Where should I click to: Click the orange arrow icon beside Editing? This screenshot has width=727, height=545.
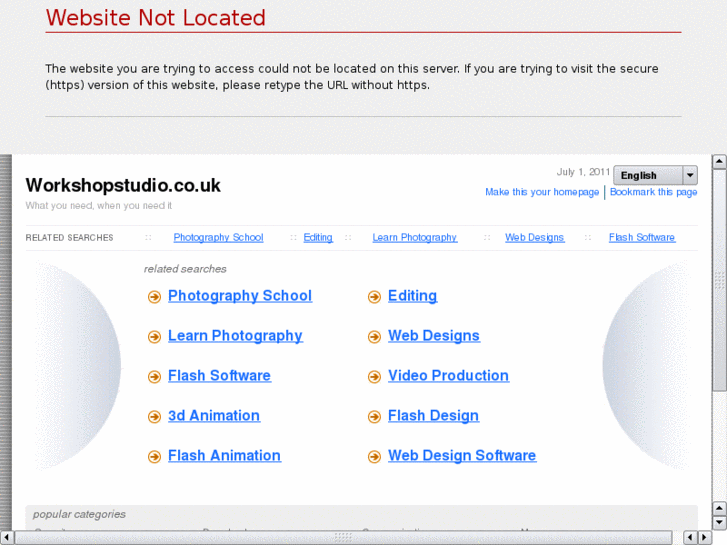tap(374, 297)
